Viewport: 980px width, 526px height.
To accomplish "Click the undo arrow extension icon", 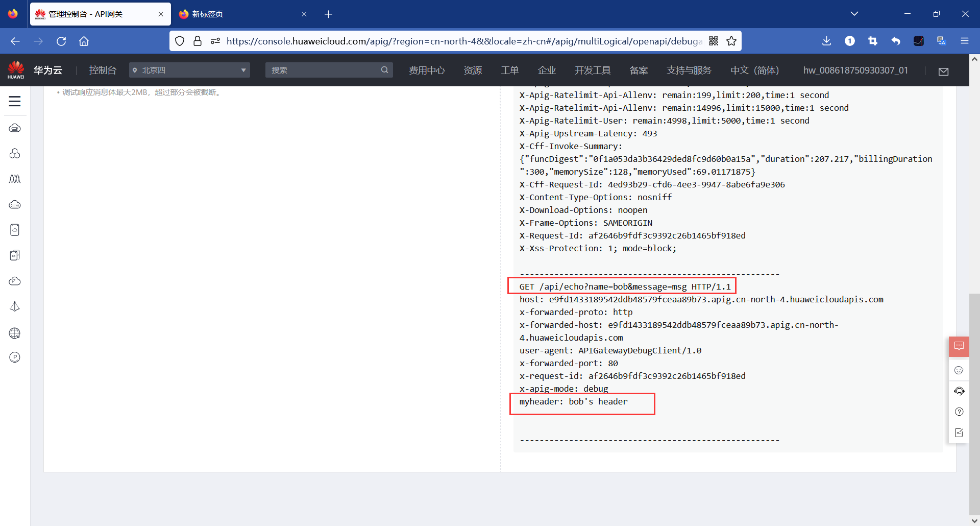I will (x=896, y=41).
